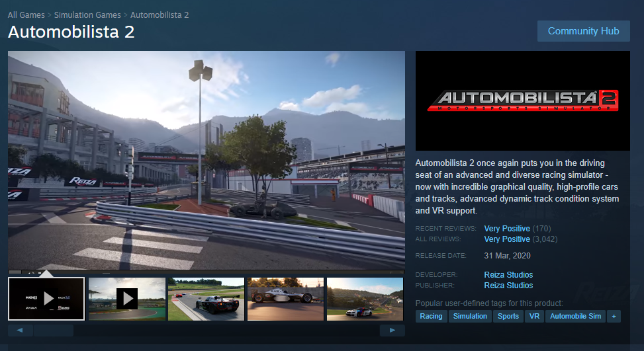
Task: Select the Automobile Sim tag
Action: 575,316
